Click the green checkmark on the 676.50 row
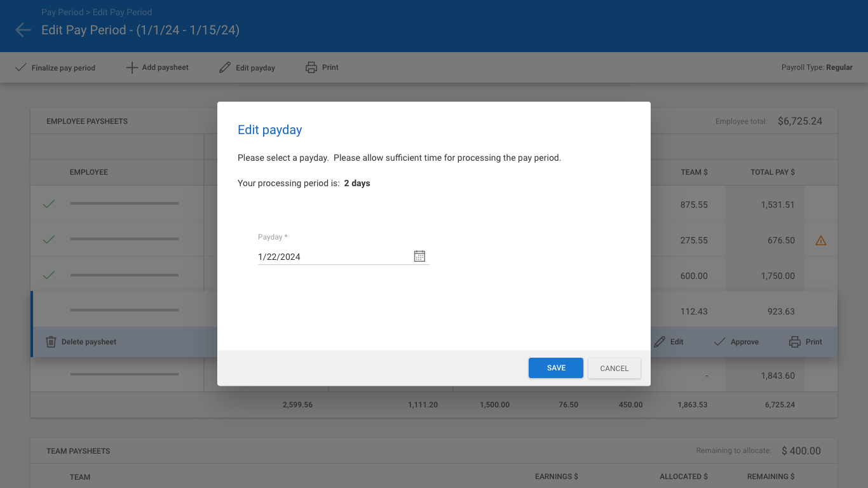 pyautogui.click(x=48, y=240)
